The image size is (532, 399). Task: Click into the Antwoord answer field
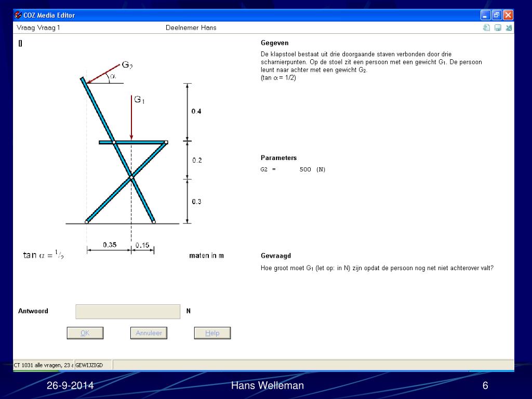tap(128, 312)
